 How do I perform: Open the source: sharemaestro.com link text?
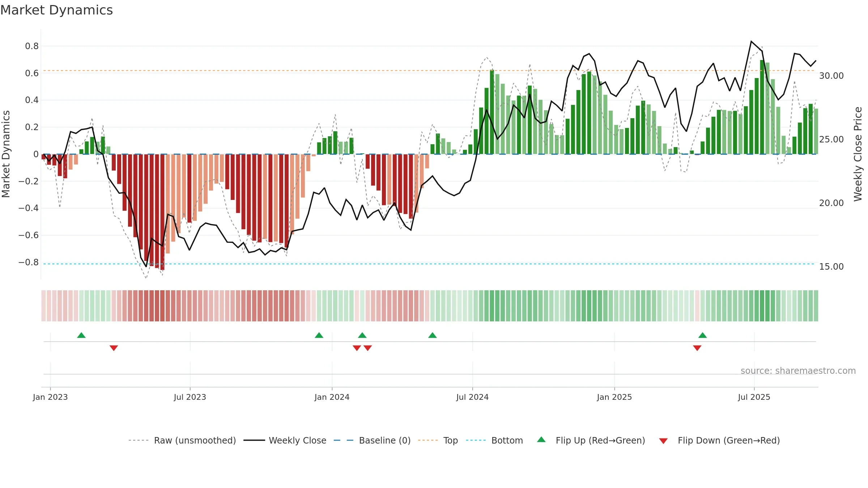(798, 371)
